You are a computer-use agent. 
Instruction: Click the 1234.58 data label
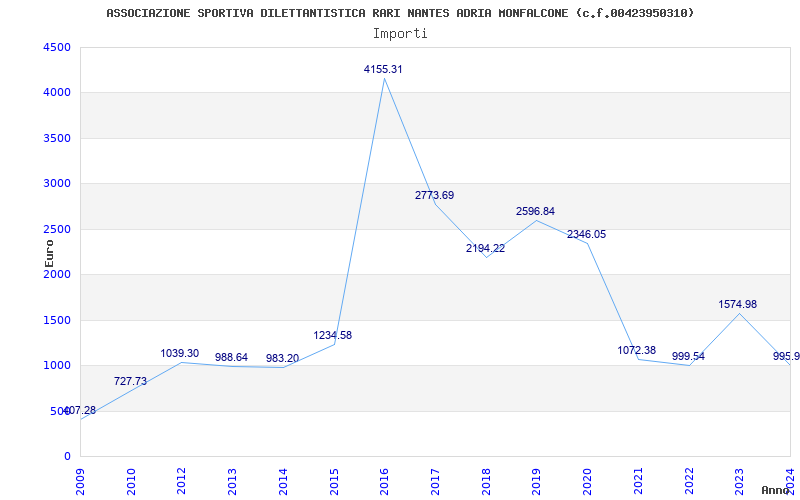(x=333, y=336)
